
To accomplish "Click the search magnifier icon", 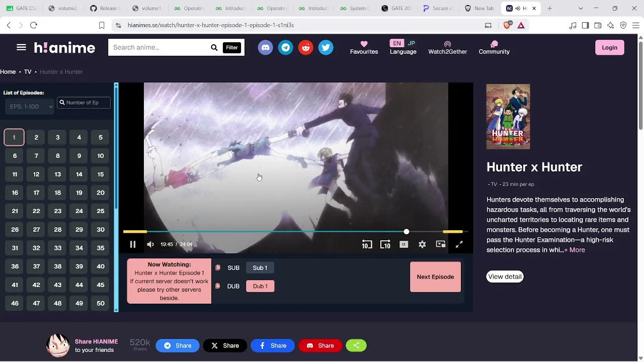I will point(214,47).
